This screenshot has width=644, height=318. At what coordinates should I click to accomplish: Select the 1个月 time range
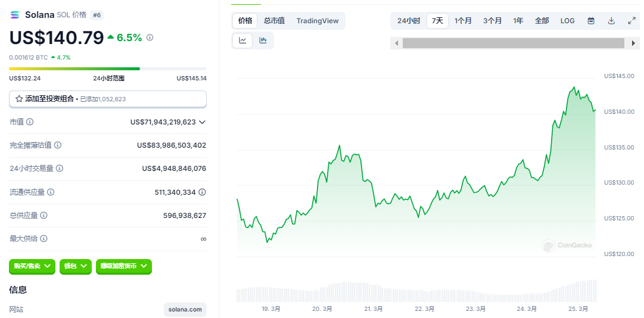coord(463,21)
